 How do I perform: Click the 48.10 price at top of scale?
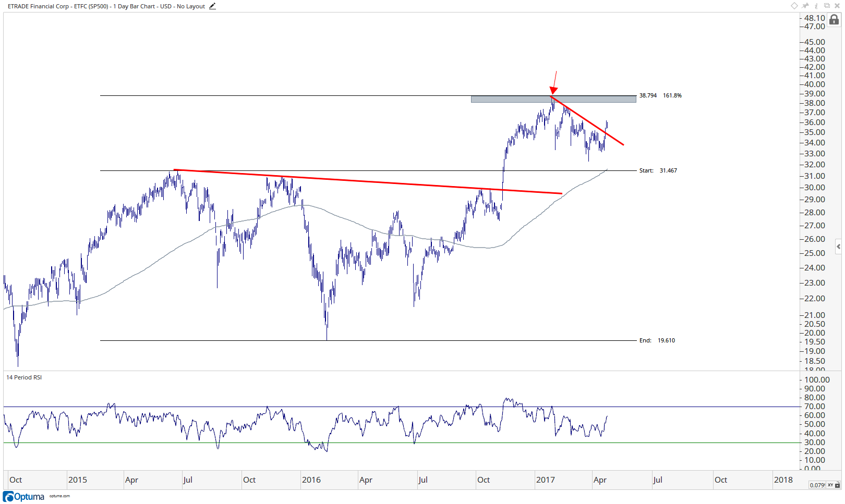[815, 18]
